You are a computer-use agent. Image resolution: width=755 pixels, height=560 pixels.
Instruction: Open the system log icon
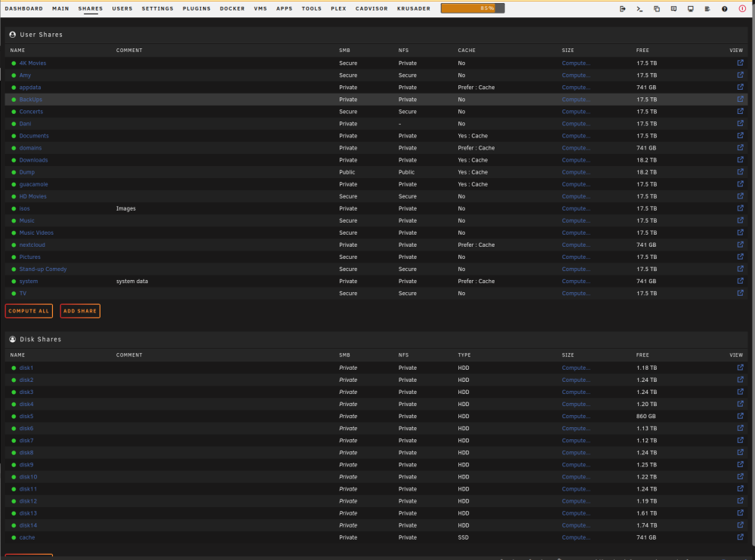(707, 8)
